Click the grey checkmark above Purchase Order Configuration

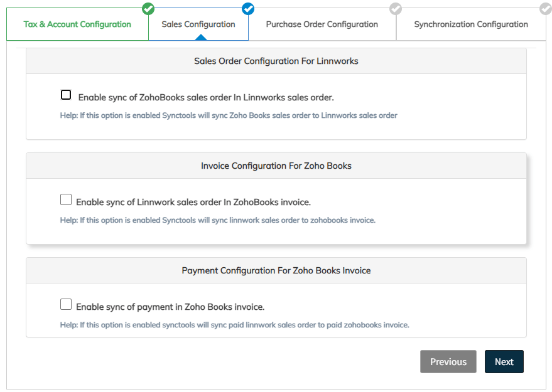[x=396, y=9]
